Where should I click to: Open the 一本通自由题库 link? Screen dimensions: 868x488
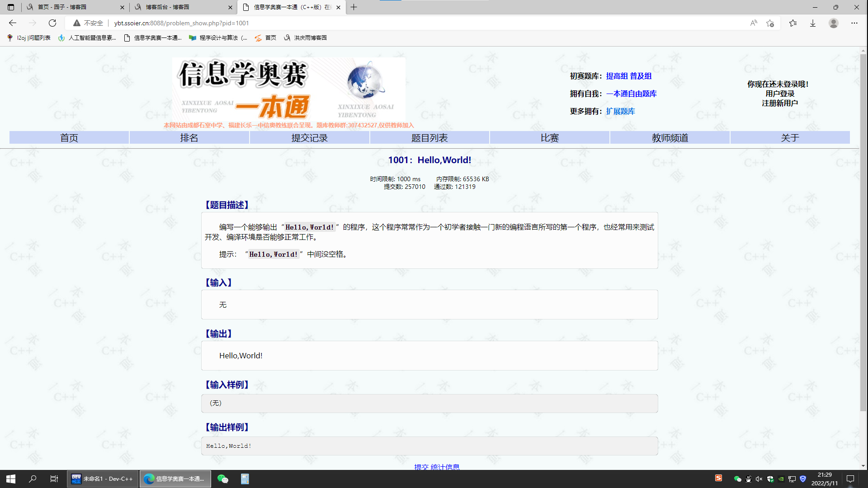click(631, 94)
